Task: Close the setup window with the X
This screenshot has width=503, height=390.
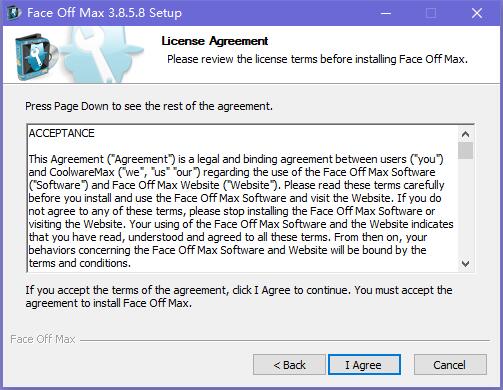Action: coord(477,13)
